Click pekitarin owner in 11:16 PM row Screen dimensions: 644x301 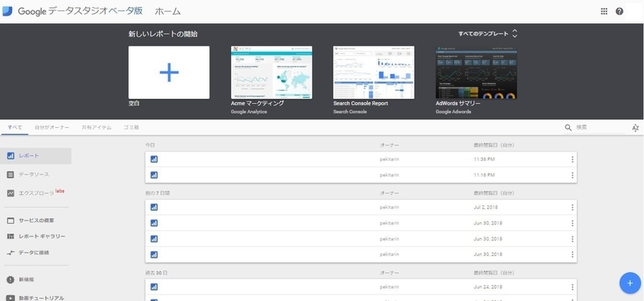pos(390,175)
